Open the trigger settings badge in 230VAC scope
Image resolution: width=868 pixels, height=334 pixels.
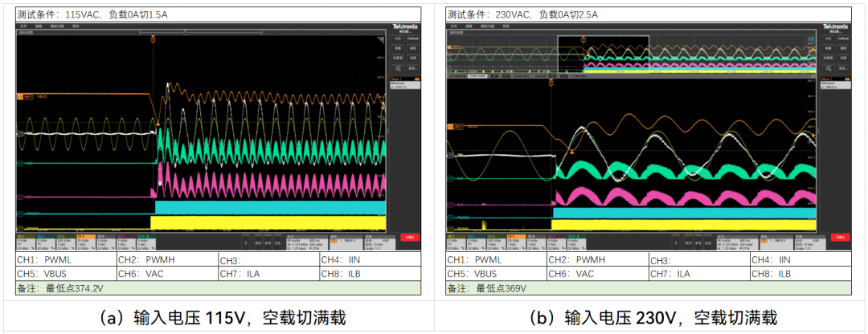coord(776,241)
